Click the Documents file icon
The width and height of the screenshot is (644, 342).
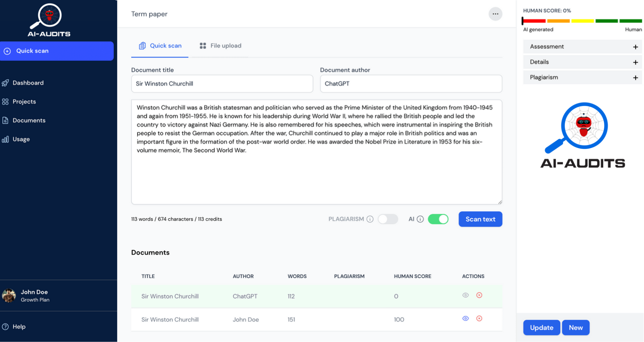coord(5,121)
